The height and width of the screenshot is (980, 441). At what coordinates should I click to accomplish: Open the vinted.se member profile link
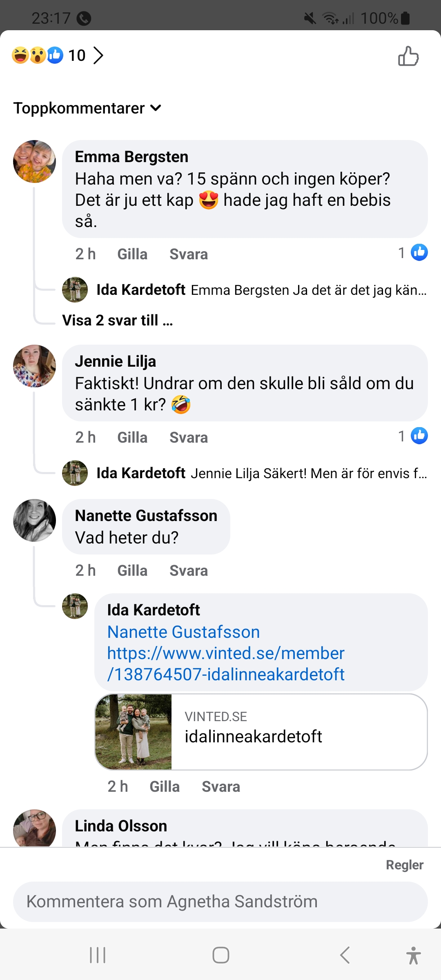click(x=226, y=664)
